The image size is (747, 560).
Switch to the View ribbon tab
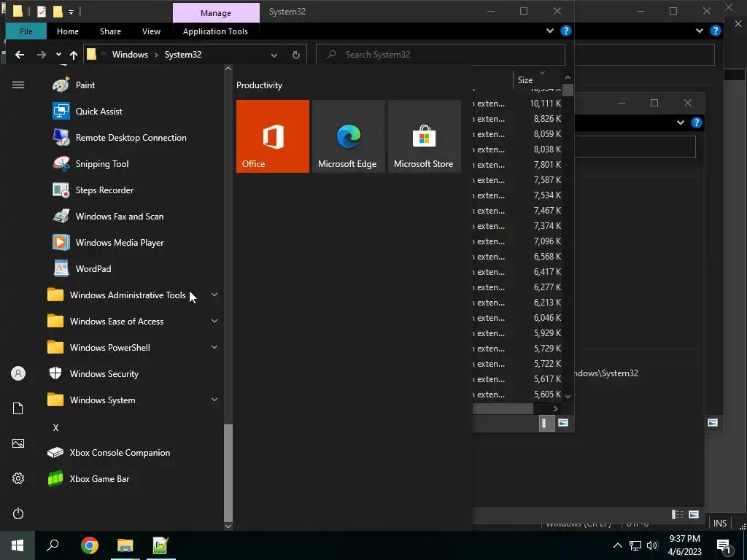point(151,31)
